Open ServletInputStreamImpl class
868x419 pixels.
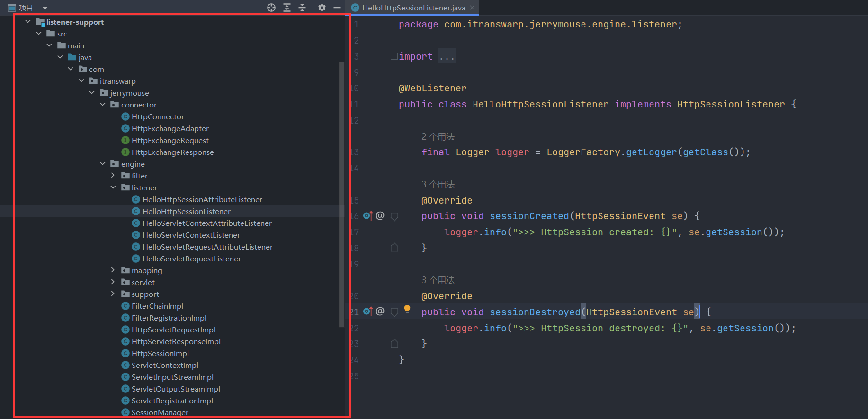pos(172,377)
